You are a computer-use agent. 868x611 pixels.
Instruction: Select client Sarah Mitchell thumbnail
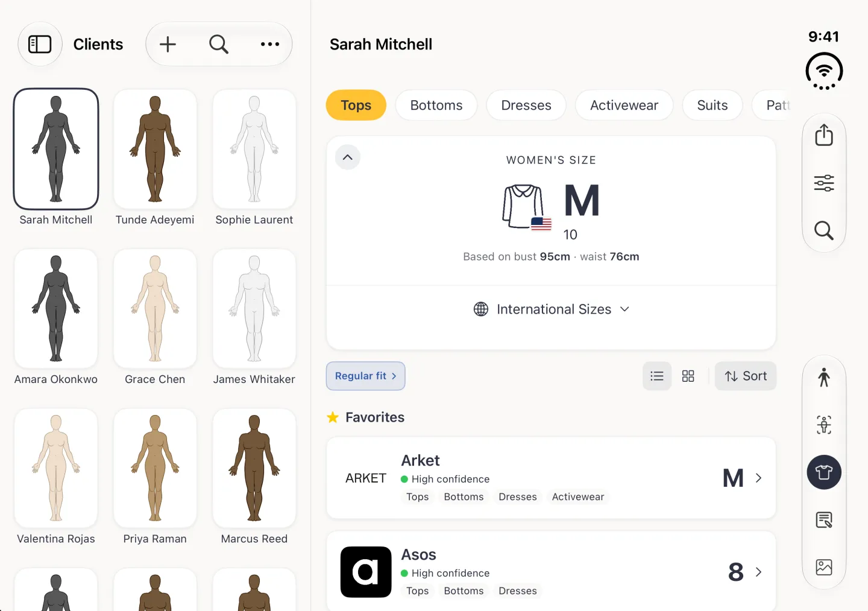point(56,149)
